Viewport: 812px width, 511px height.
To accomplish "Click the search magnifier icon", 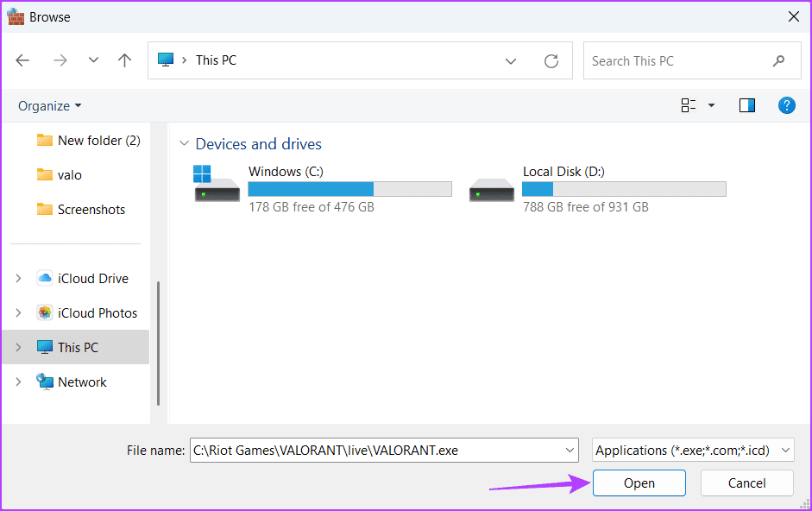I will (778, 61).
